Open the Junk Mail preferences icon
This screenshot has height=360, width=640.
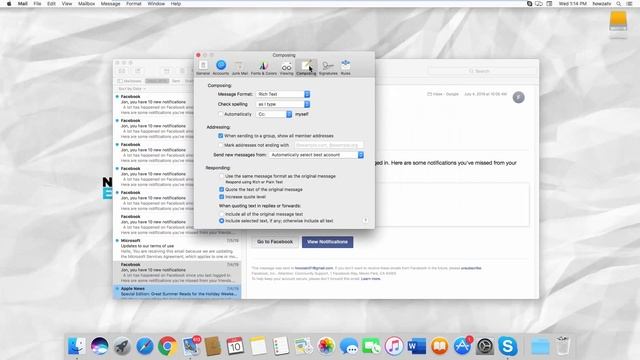pyautogui.click(x=240, y=67)
